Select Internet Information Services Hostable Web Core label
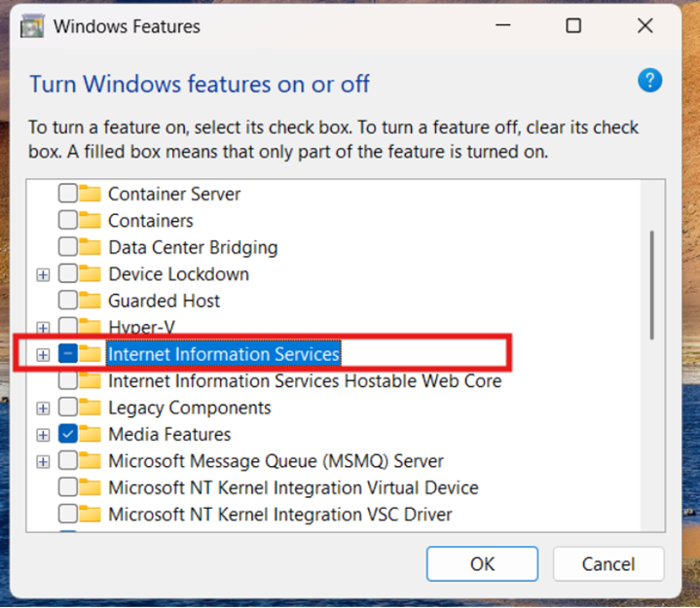700x608 pixels. [x=305, y=381]
